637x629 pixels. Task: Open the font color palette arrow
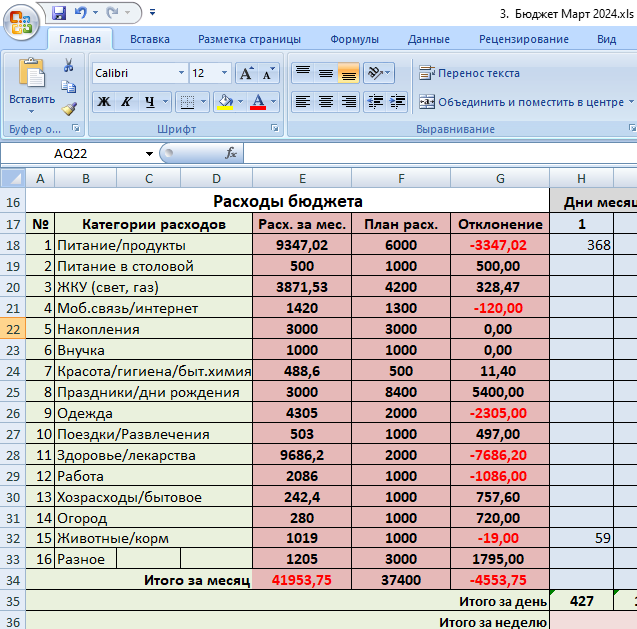pyautogui.click(x=274, y=102)
